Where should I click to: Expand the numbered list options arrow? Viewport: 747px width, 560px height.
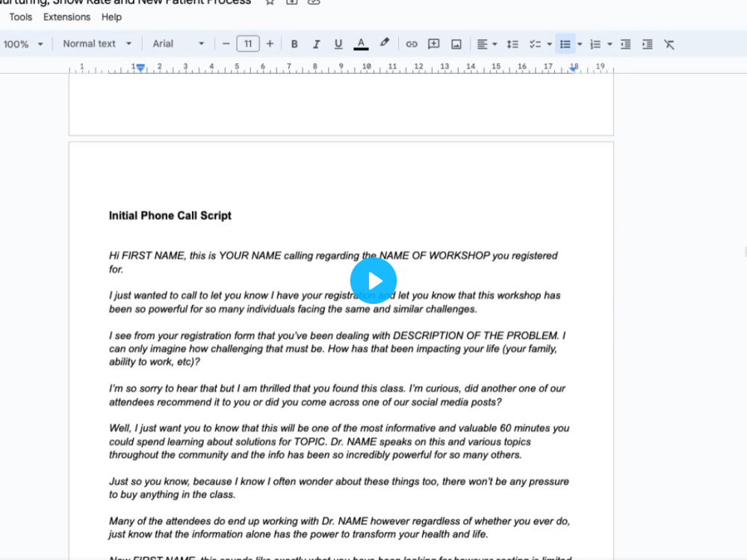pos(610,44)
